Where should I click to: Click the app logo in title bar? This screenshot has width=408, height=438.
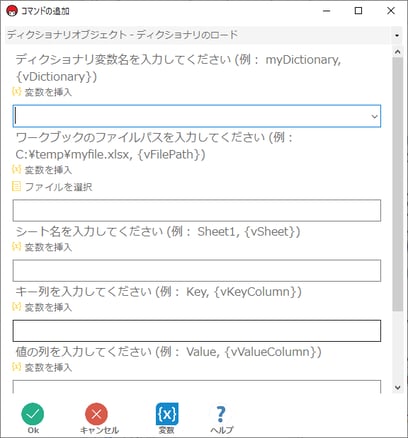click(12, 11)
